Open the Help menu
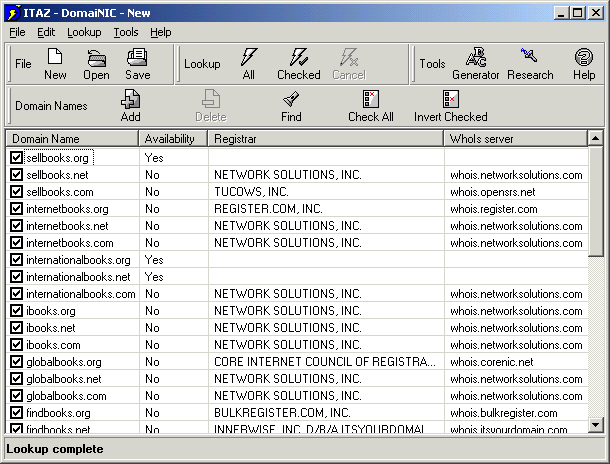 161,32
